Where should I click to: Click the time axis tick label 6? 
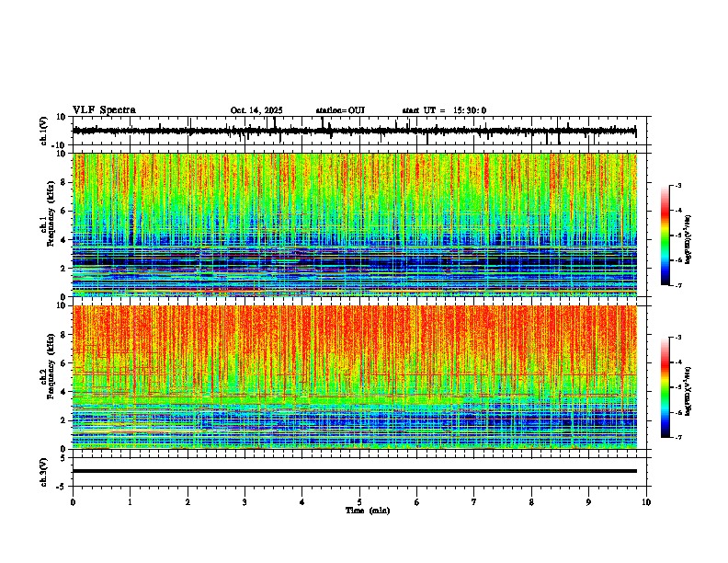tap(417, 502)
